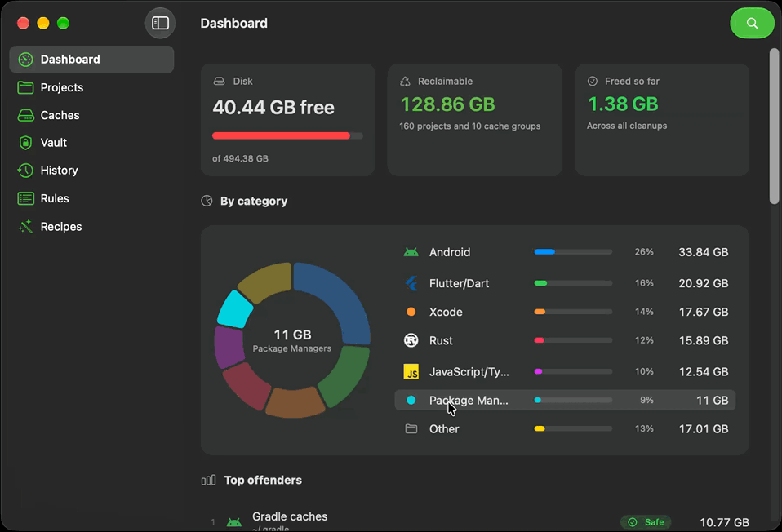Select the Android category row
Image resolution: width=782 pixels, height=532 pixels.
(x=565, y=252)
